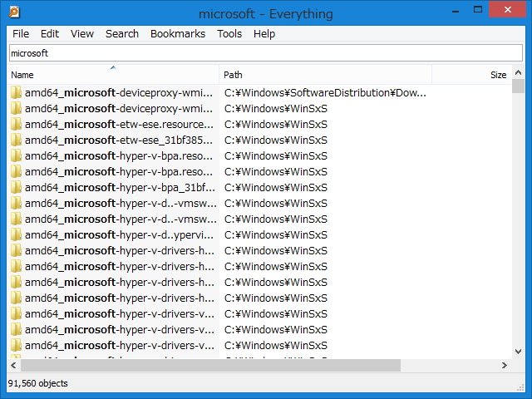Click the vertical scrollbar up arrow

coord(518,72)
